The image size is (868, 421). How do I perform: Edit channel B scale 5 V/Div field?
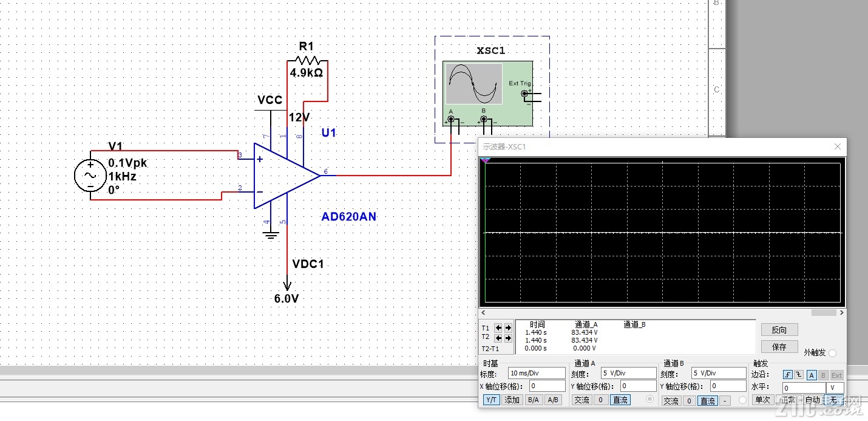coord(719,373)
